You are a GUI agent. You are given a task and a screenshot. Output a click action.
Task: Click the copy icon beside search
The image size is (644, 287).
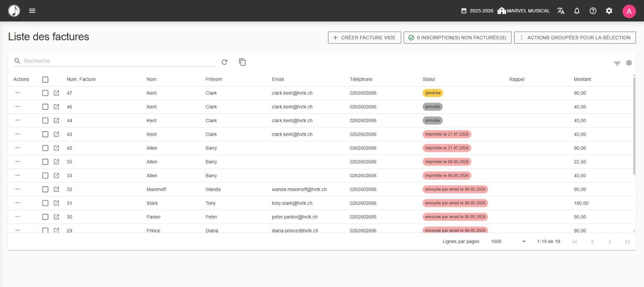tap(242, 62)
